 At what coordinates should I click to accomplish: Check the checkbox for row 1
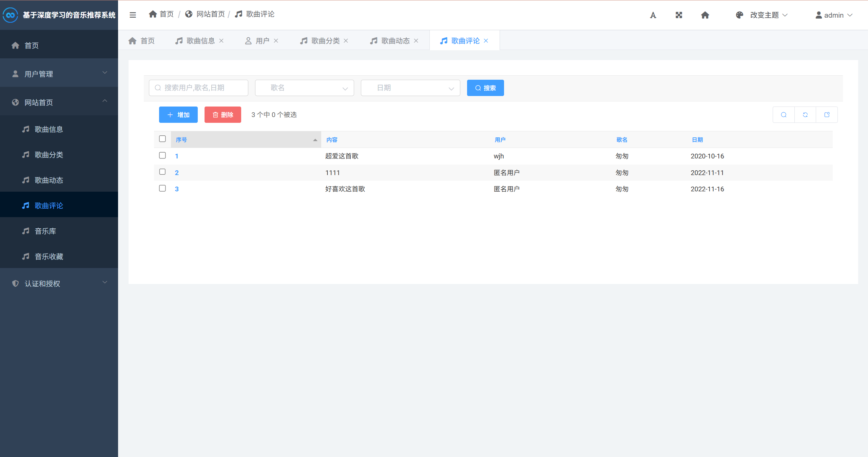tap(162, 155)
